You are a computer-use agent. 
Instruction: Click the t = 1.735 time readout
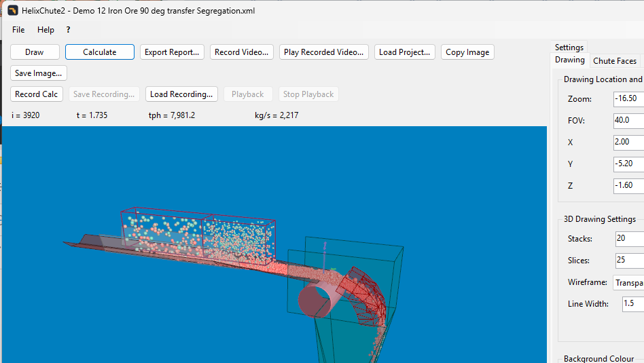click(x=92, y=115)
